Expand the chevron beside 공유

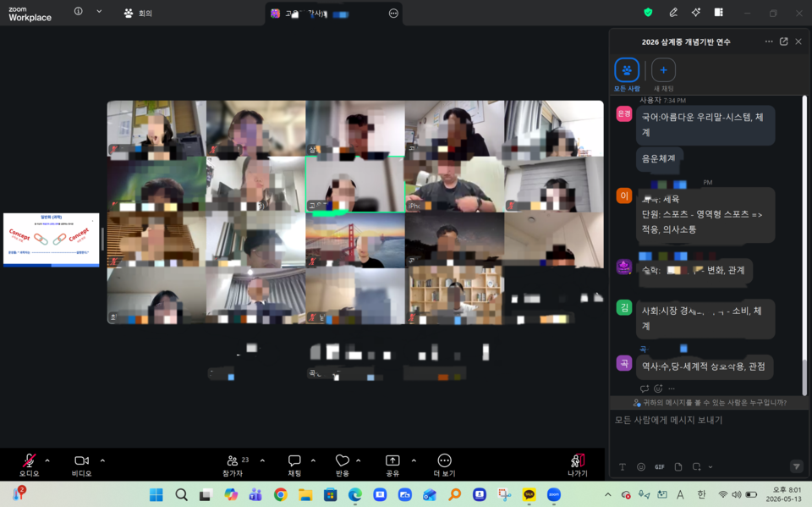coord(414,460)
